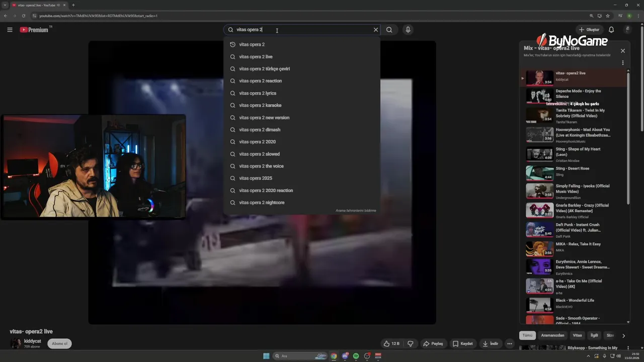Choose suggestion "vitas opera 2 2020"
The height and width of the screenshot is (362, 644).
tap(302, 142)
